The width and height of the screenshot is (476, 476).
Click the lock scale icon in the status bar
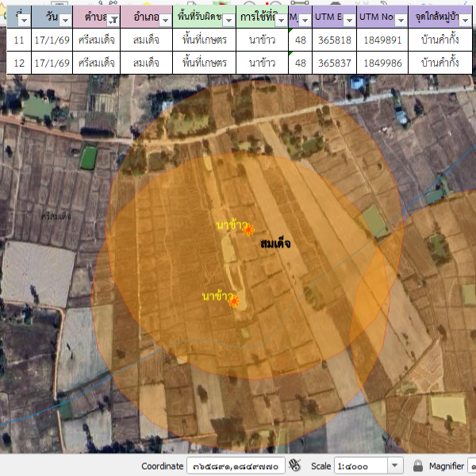click(418, 466)
